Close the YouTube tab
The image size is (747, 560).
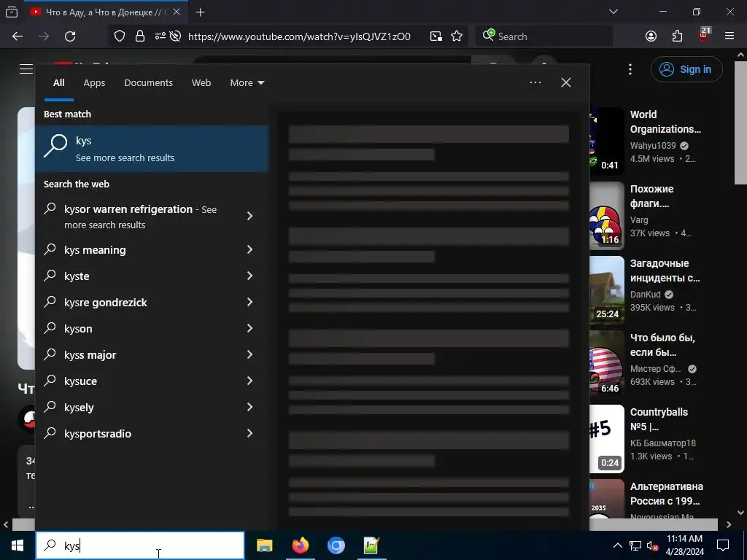[x=177, y=12]
